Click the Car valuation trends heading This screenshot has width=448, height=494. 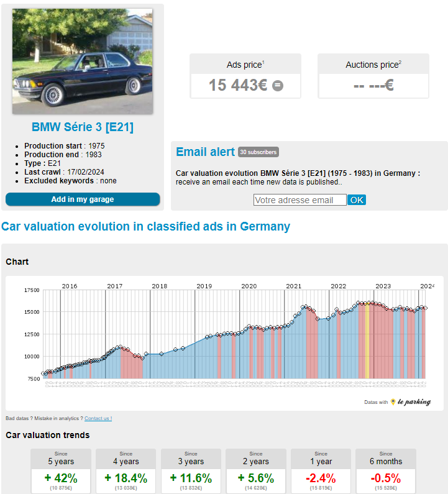(48, 435)
